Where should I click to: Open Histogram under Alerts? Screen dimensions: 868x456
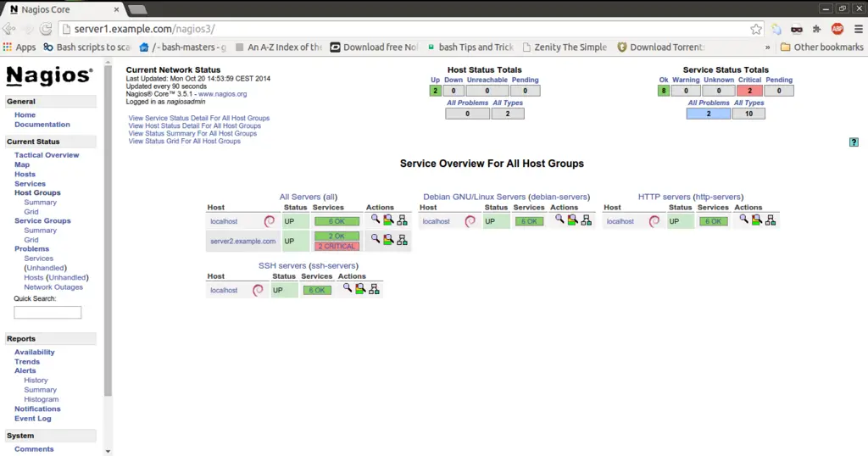click(x=41, y=399)
